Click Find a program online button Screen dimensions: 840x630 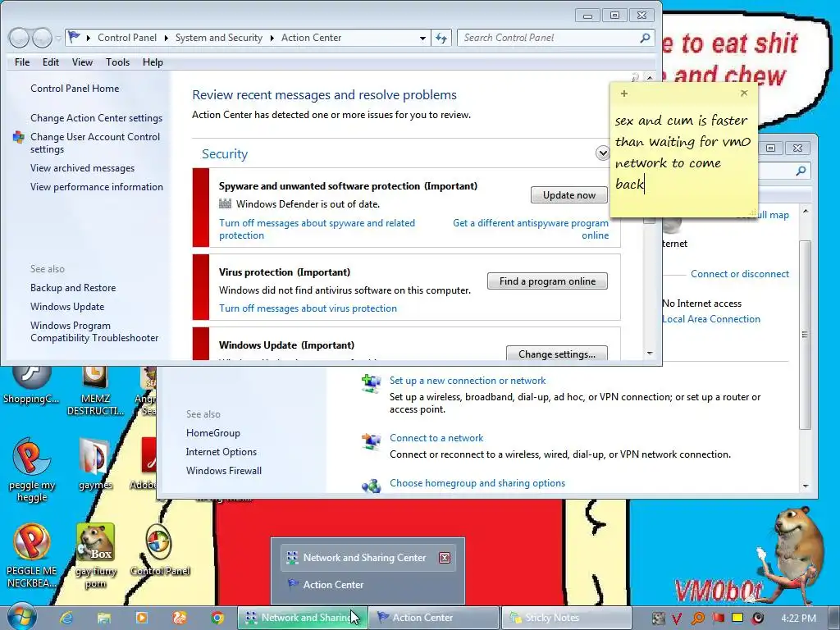[547, 281]
